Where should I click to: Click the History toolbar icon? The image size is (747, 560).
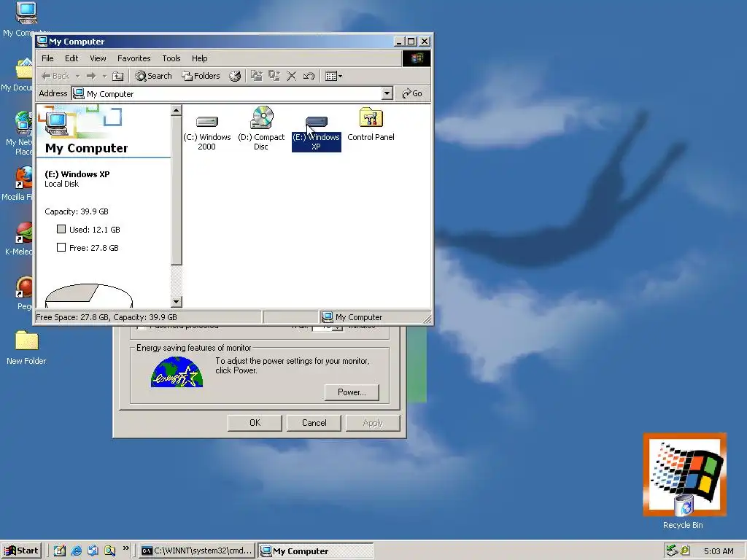tap(235, 76)
